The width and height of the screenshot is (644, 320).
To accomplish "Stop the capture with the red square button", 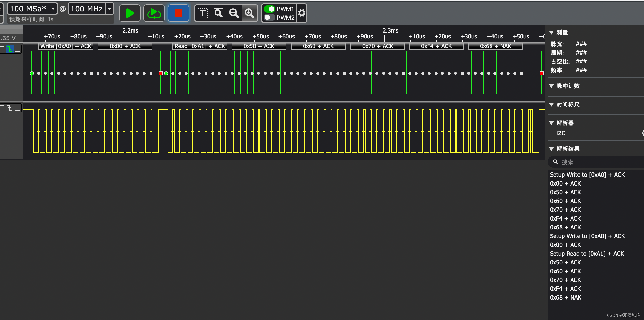I will [x=178, y=13].
